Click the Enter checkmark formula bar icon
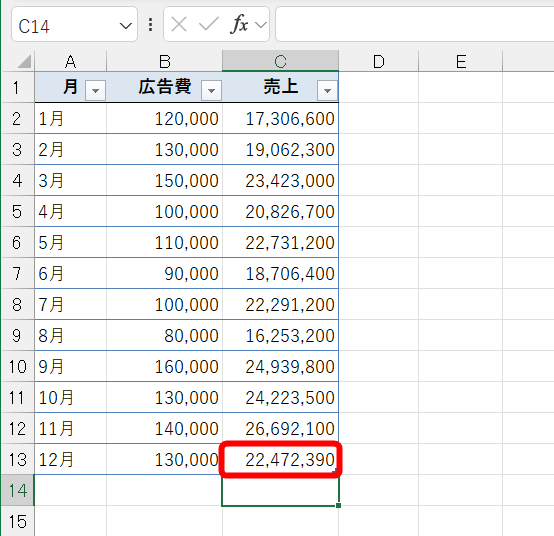Image resolution: width=554 pixels, height=536 pixels. pos(209,24)
